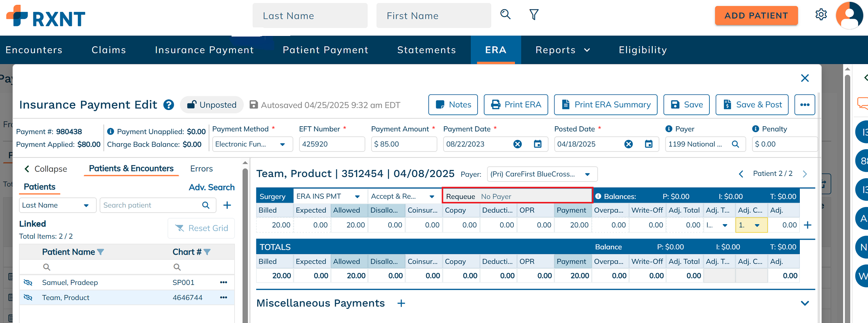Open the Claims menu tab

(x=109, y=50)
